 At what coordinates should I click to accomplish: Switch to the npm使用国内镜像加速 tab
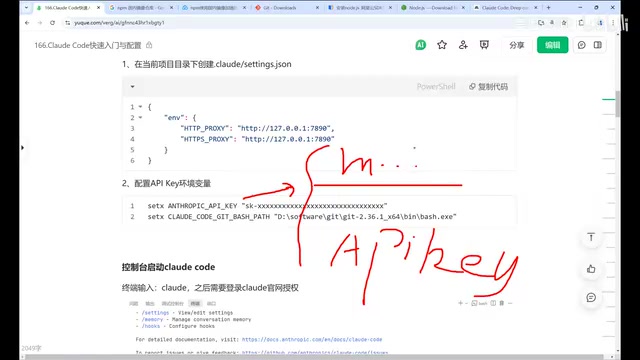213,8
